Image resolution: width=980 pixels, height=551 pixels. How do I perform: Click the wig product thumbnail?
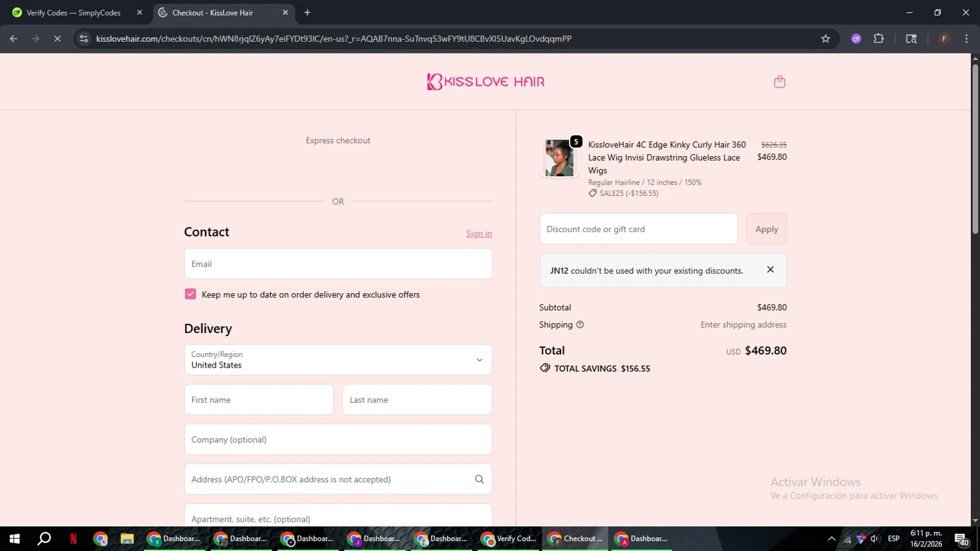click(x=559, y=158)
